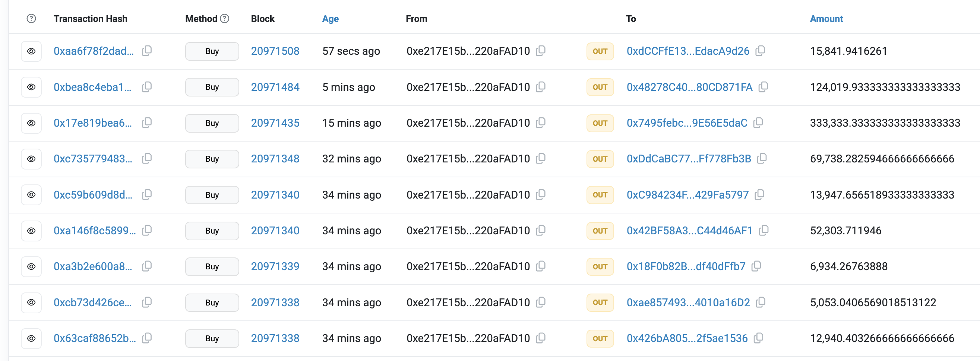Sort the table by Age

(x=330, y=18)
